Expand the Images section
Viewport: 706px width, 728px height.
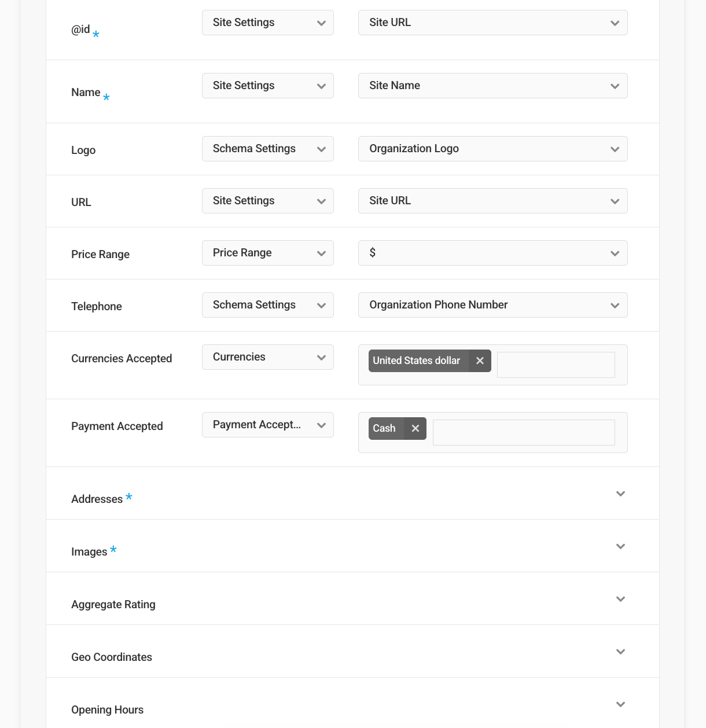point(620,546)
